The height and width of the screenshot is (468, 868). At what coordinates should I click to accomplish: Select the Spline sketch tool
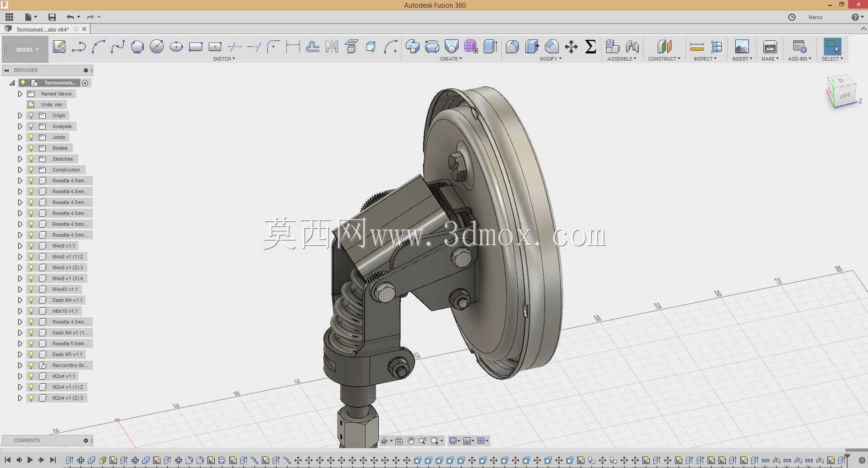(x=118, y=47)
